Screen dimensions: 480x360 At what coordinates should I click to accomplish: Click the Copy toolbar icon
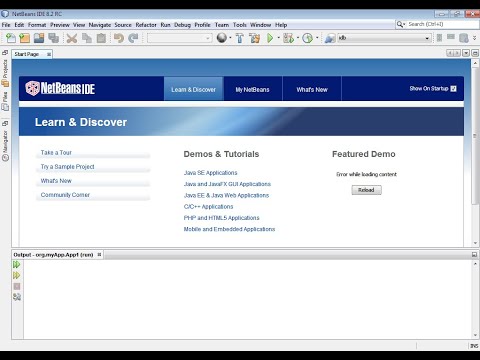87,38
